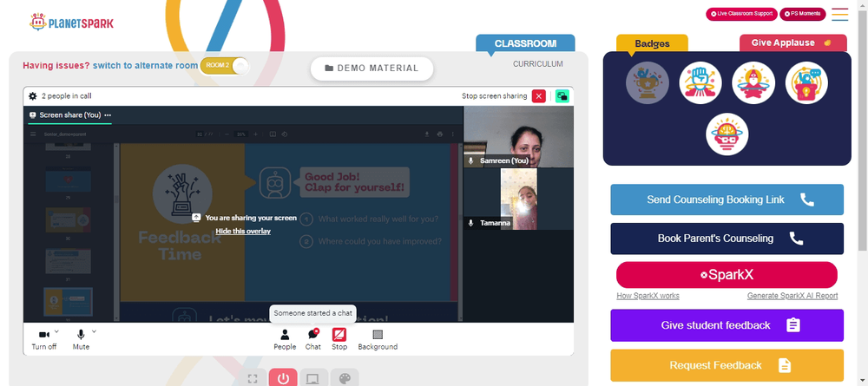Image resolution: width=868 pixels, height=386 pixels.
Task: Open Background effects
Action: click(378, 339)
